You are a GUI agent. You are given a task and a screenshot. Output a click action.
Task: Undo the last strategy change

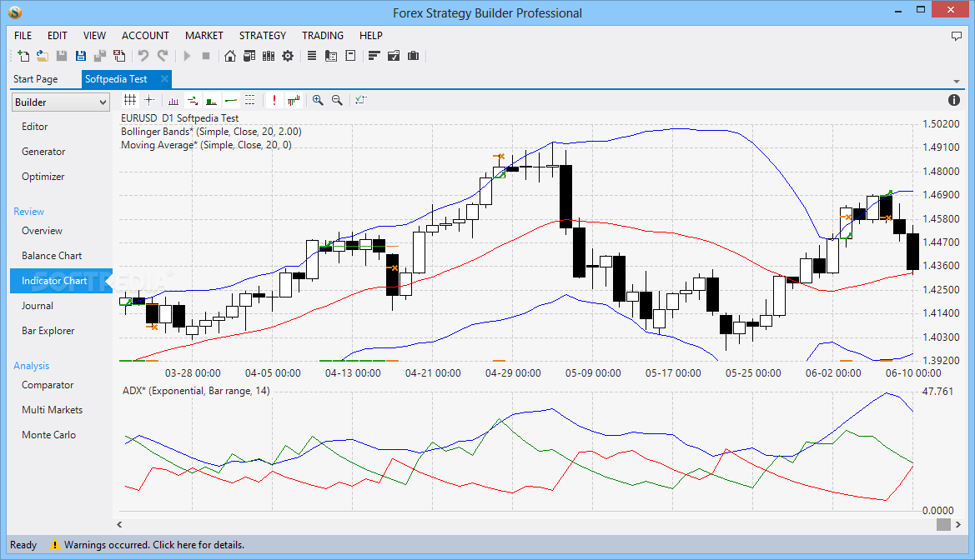pyautogui.click(x=143, y=56)
